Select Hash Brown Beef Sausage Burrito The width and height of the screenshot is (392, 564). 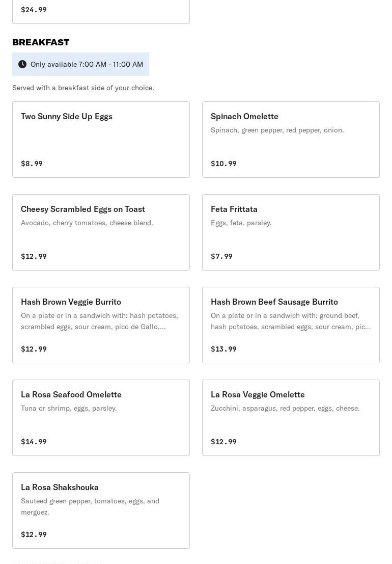[x=291, y=325]
